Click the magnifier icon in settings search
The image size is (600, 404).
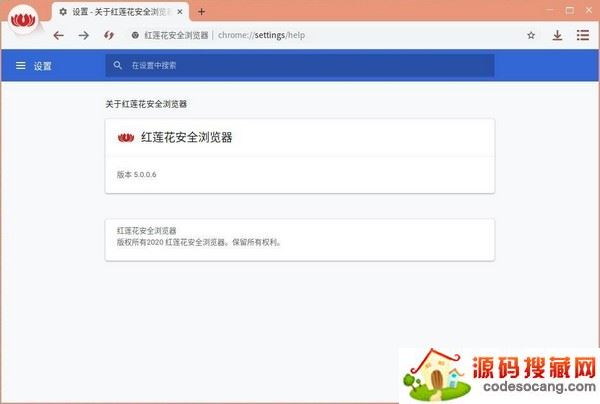117,65
